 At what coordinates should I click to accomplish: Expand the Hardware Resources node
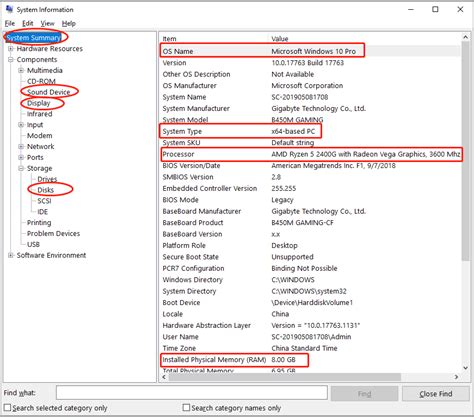pos(11,49)
